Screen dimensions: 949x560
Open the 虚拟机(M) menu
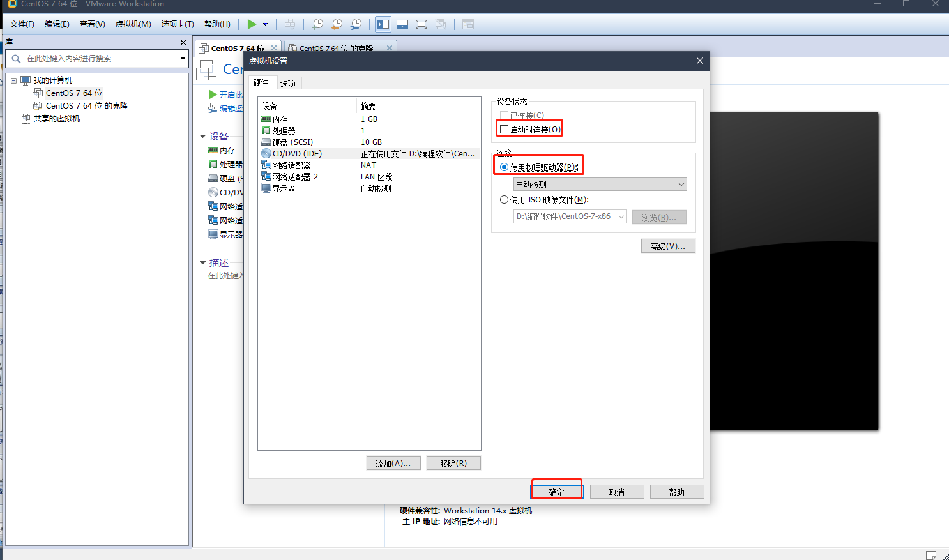[133, 24]
